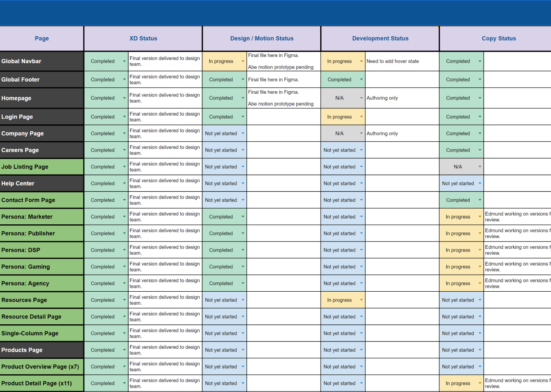Select the Development Status column header

(380, 38)
